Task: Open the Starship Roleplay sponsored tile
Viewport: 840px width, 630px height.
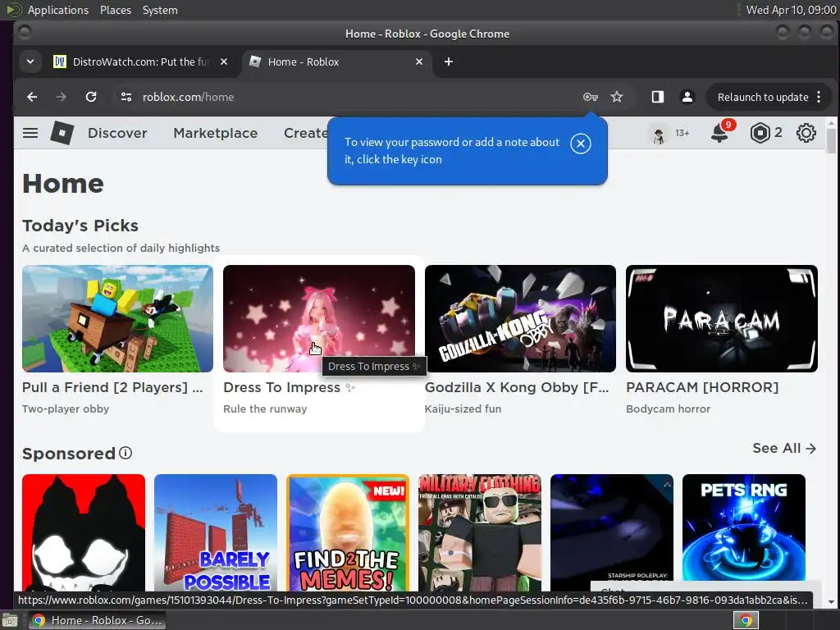Action: [x=612, y=527]
